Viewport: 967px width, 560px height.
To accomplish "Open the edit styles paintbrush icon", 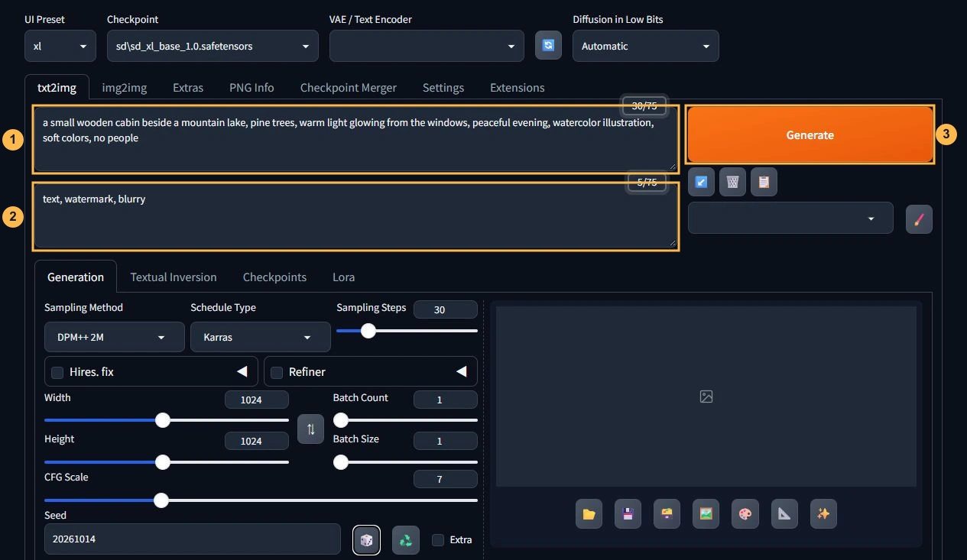I will [x=919, y=219].
